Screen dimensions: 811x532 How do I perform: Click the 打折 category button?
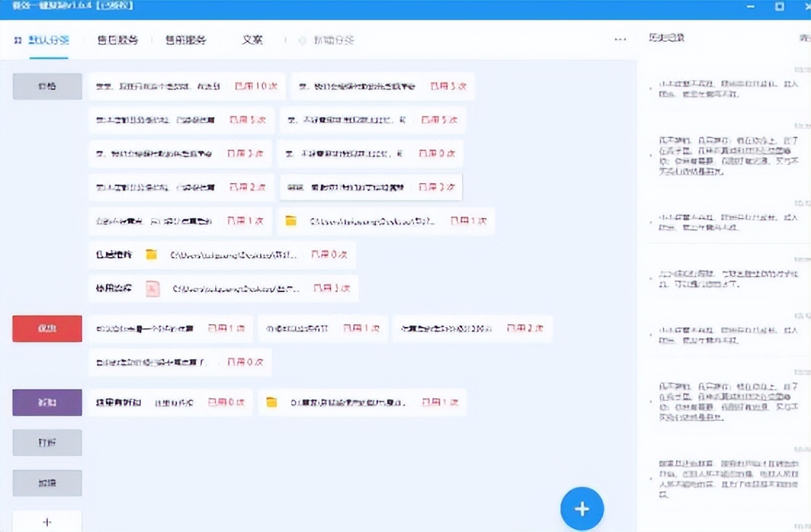click(47, 442)
